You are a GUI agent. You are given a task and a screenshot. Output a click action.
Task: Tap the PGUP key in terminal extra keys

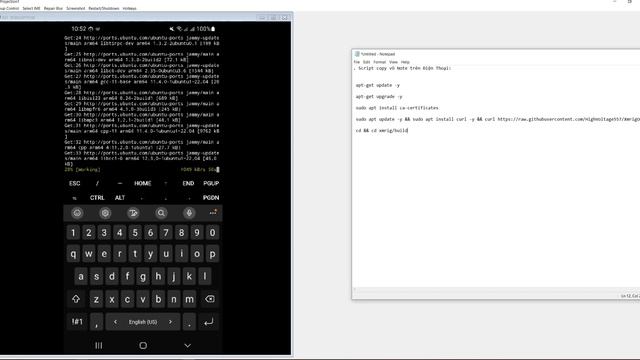(211, 184)
